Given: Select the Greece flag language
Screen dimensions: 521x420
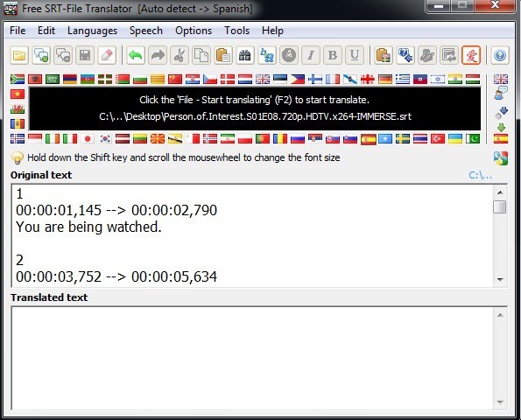Looking at the screenshot, I should pos(403,79).
